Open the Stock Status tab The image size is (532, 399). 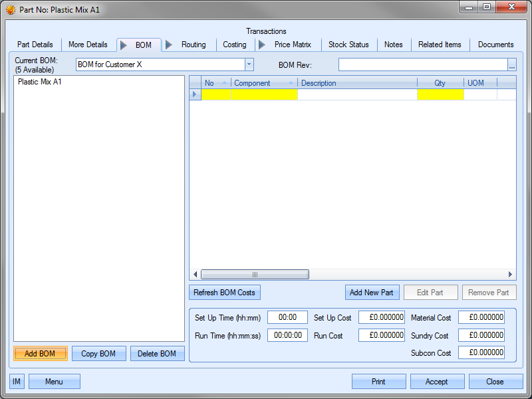click(348, 45)
